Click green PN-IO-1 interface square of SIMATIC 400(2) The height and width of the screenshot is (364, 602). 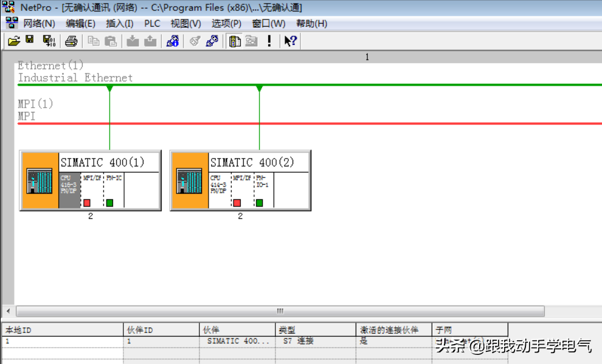tap(260, 202)
